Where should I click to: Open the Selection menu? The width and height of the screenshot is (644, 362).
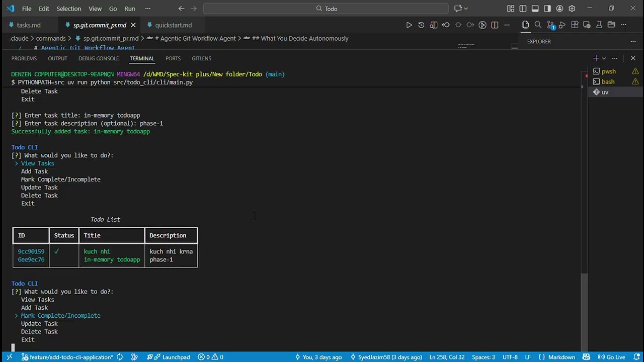click(68, 9)
